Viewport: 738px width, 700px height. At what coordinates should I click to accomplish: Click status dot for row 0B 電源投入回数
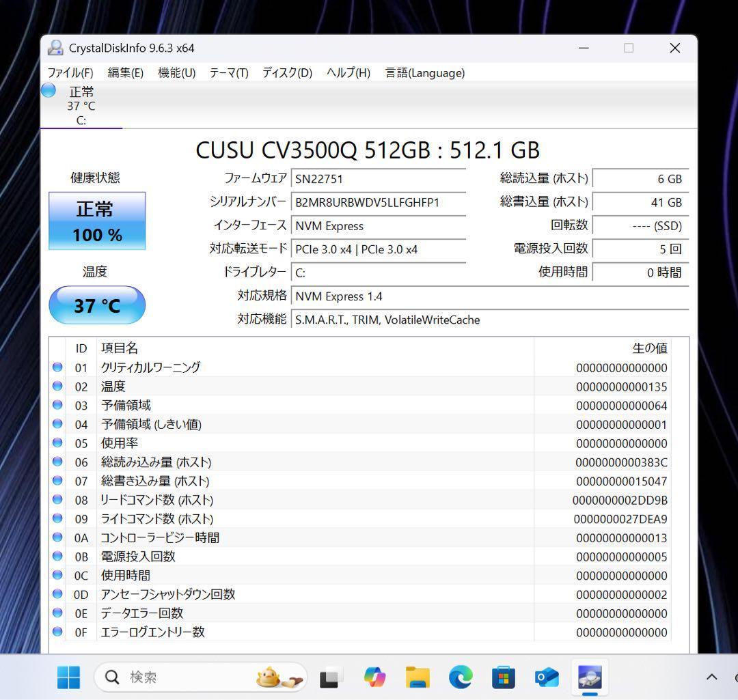pos(57,556)
